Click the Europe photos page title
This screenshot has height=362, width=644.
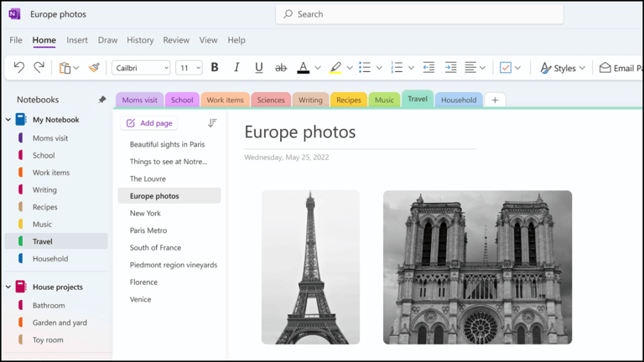coord(300,132)
